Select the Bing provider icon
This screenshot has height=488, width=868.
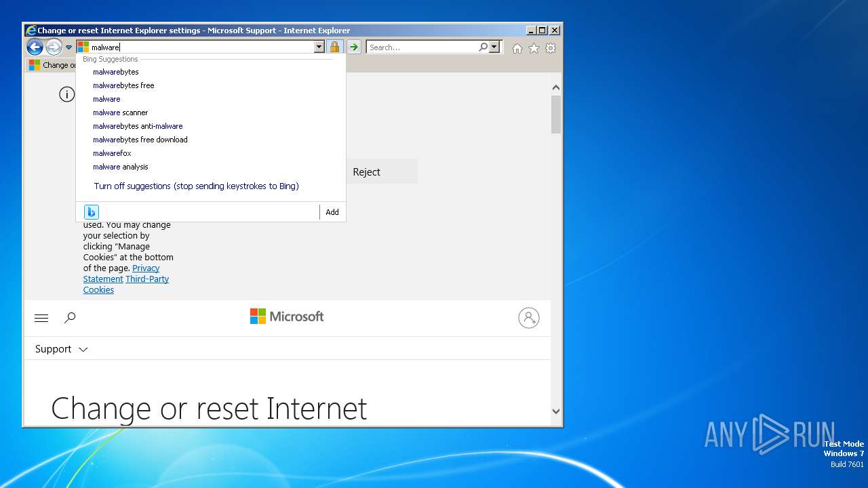tap(92, 212)
